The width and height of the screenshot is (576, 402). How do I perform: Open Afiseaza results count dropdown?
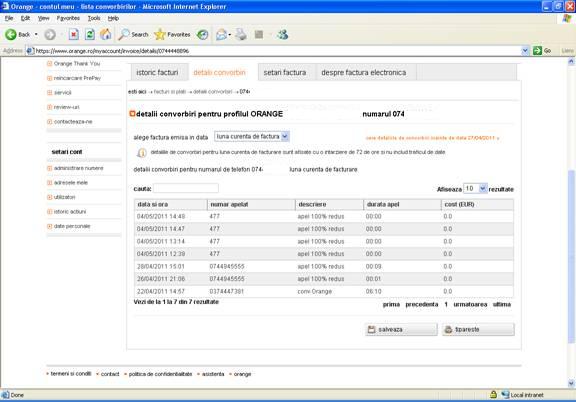[475, 189]
